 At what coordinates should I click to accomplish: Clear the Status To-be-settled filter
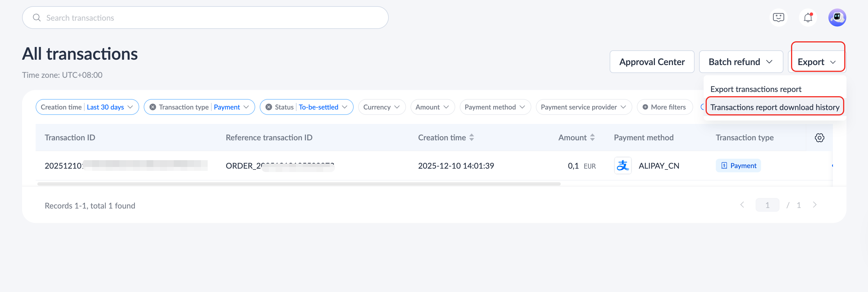(268, 107)
